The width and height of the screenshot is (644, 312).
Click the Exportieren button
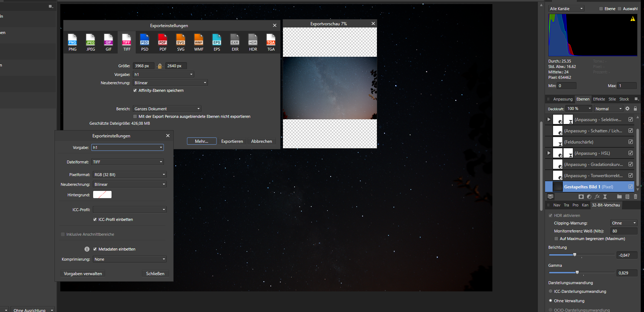232,141
